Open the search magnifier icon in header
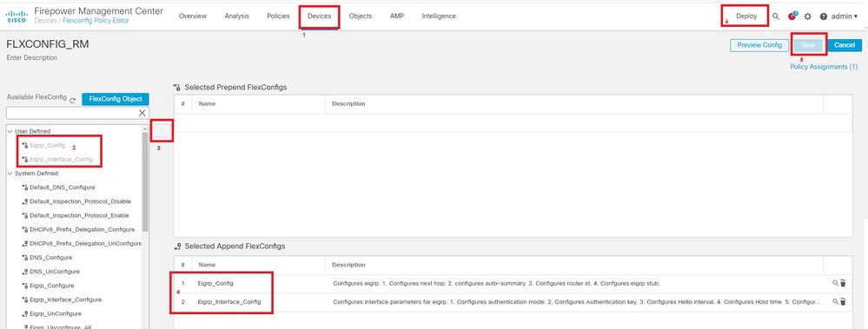The image size is (868, 329). click(776, 16)
